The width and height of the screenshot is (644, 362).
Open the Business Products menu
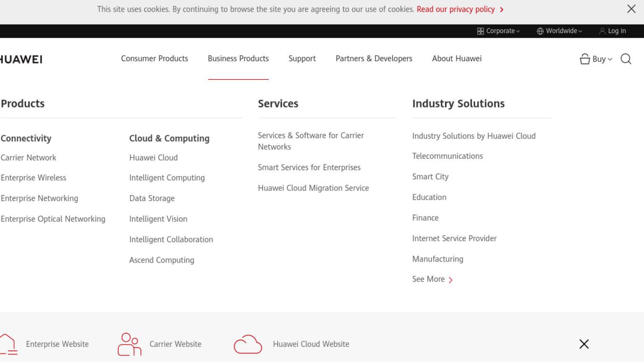tap(238, 59)
